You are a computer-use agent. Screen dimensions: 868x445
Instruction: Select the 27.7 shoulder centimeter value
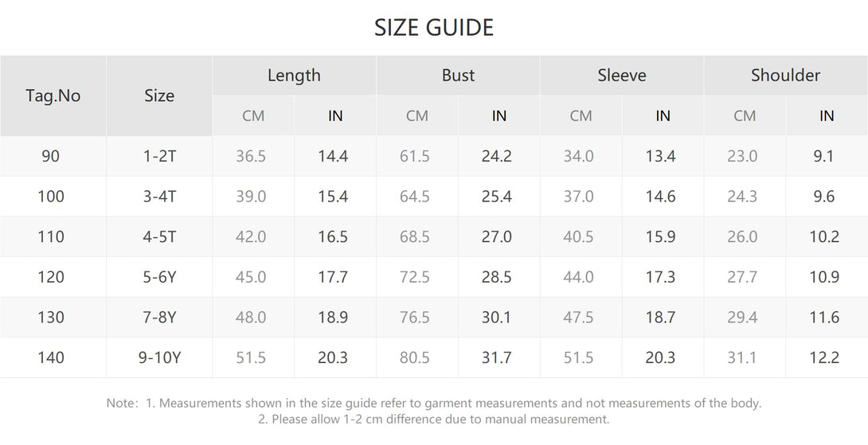(x=742, y=277)
